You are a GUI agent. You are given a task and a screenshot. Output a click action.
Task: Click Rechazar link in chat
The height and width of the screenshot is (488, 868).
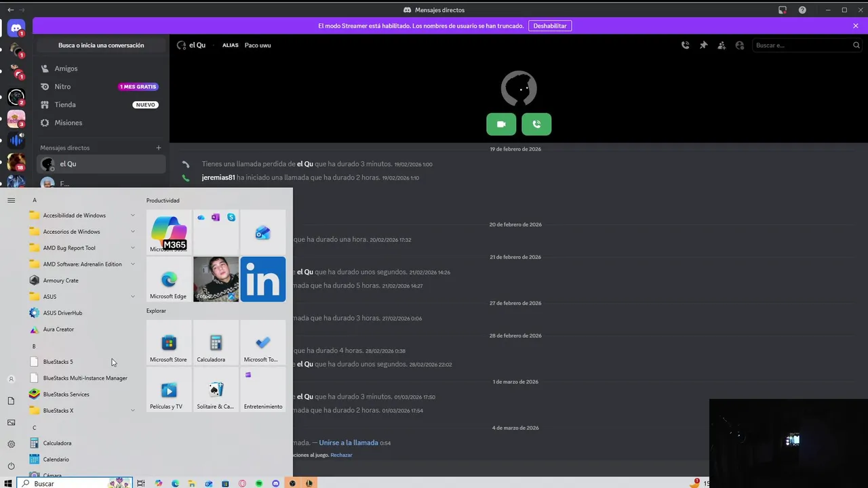coord(341,455)
